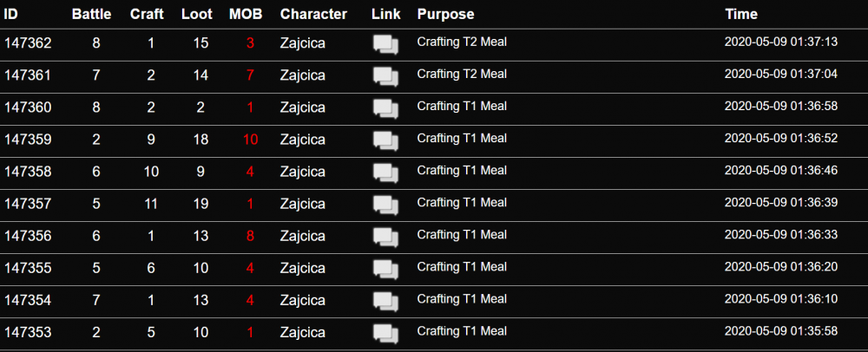Image resolution: width=868 pixels, height=352 pixels.
Task: Sort by the Battle column header
Action: click(91, 15)
